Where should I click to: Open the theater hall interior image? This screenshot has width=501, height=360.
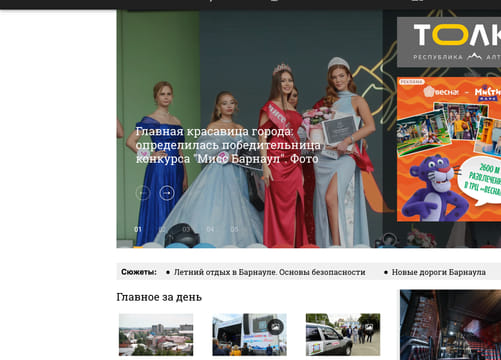coord(450,325)
